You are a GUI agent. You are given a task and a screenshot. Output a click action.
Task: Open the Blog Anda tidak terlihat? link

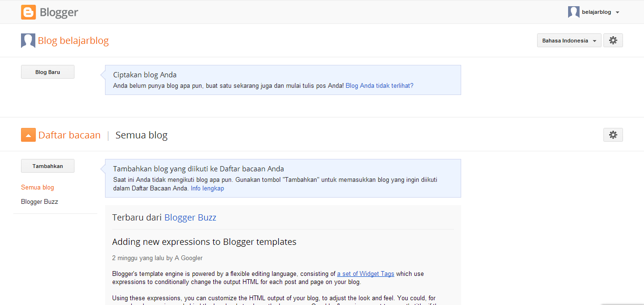380,86
